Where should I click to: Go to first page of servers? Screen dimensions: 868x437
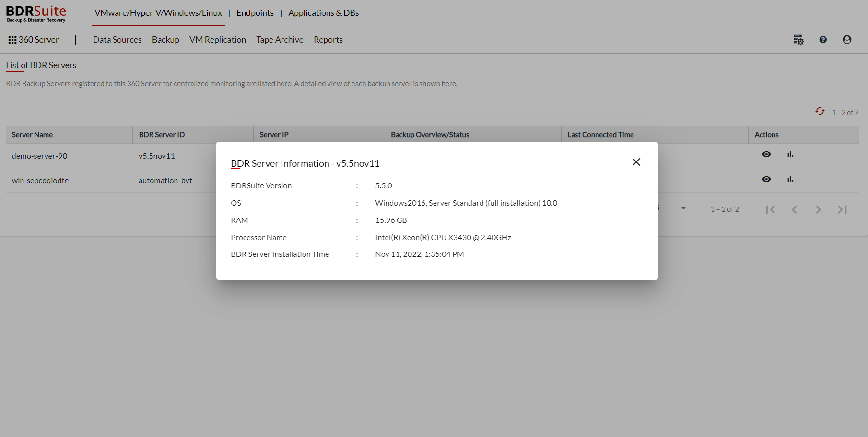[x=771, y=209]
